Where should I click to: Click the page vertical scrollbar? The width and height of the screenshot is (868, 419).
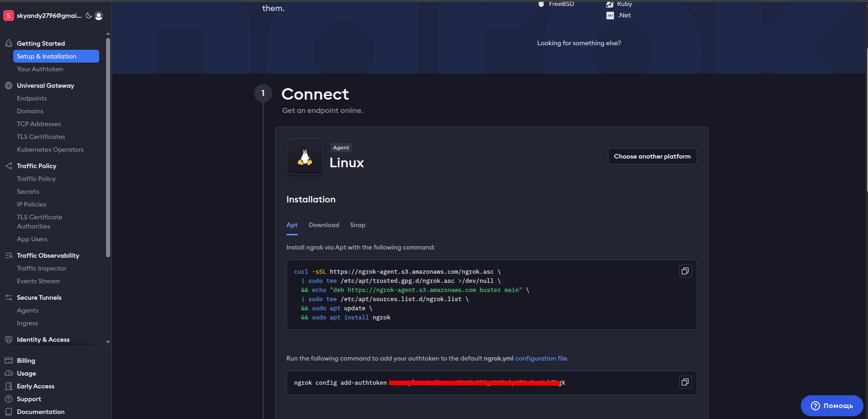pyautogui.click(x=867, y=119)
